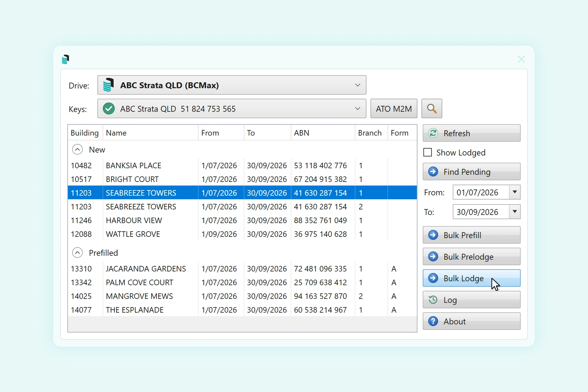
Task: Select the WATTLE GROVE row
Action: tap(242, 234)
